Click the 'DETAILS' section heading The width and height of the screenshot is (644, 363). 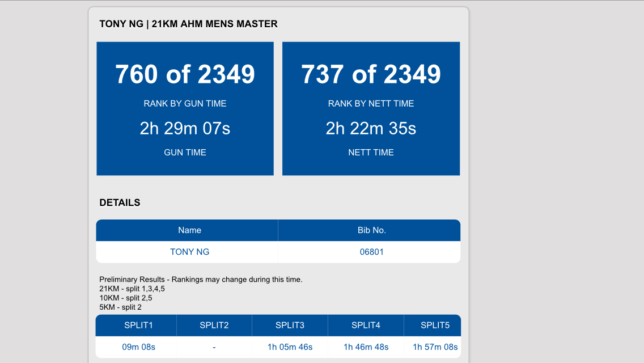(120, 202)
